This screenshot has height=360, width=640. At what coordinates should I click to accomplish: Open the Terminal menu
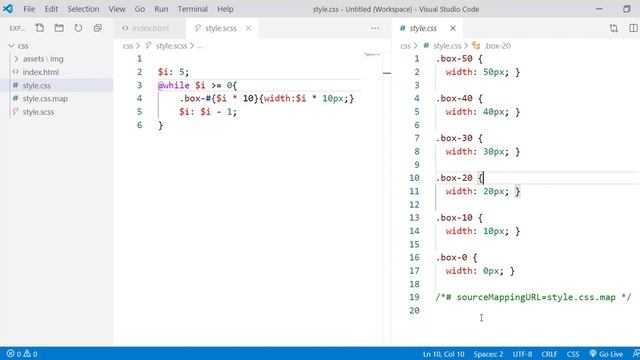tap(192, 9)
